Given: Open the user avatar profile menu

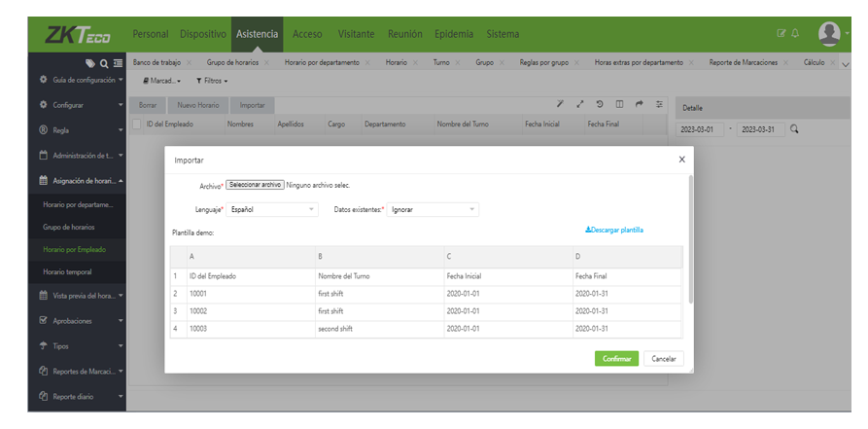Looking at the screenshot, I should pos(828,34).
